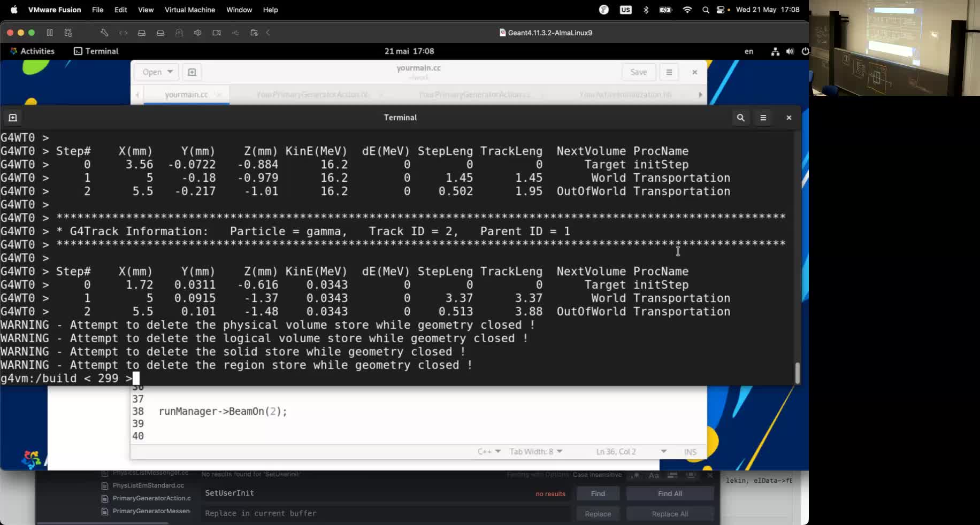
Task: Click the Find All button
Action: 670,493
